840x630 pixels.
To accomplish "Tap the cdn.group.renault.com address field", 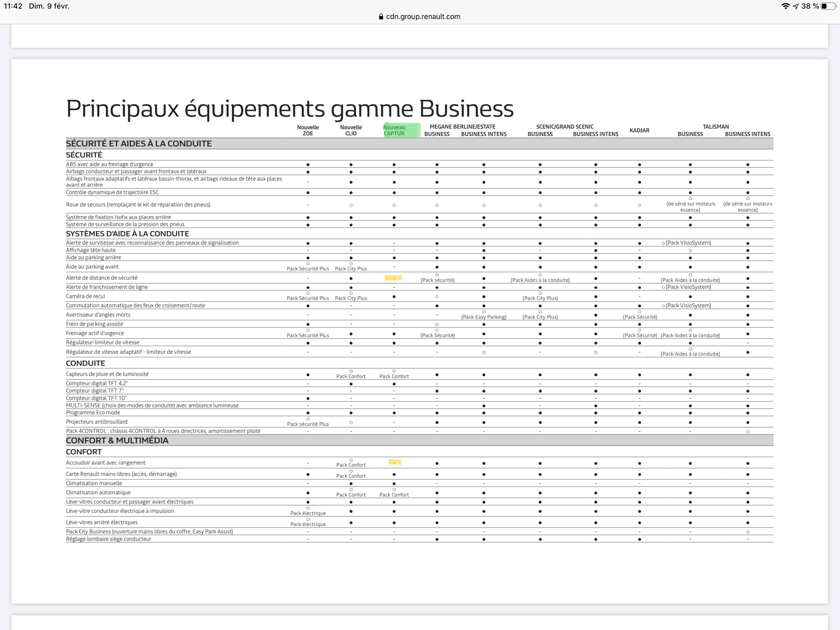I will 423,17.
